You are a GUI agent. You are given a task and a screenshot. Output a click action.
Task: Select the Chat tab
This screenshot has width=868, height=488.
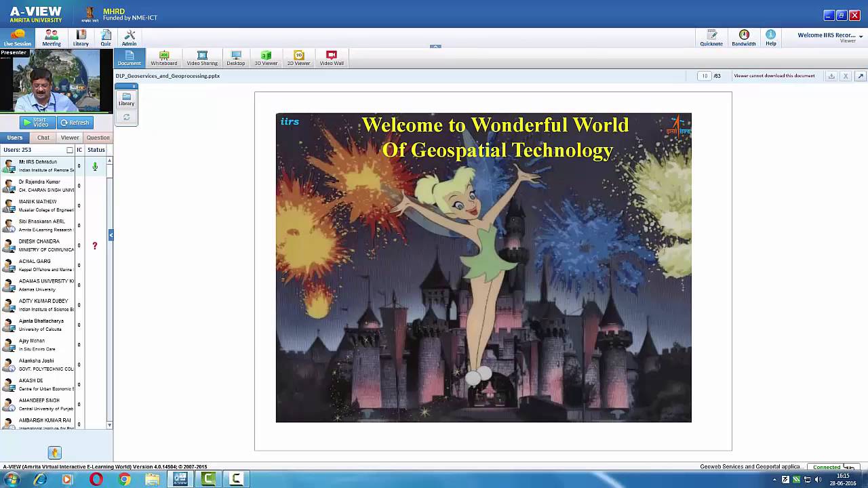43,138
